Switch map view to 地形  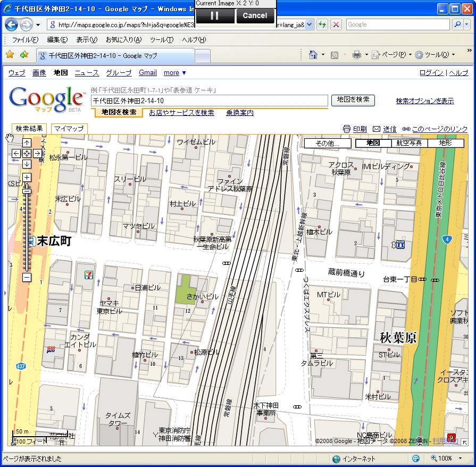click(x=446, y=143)
